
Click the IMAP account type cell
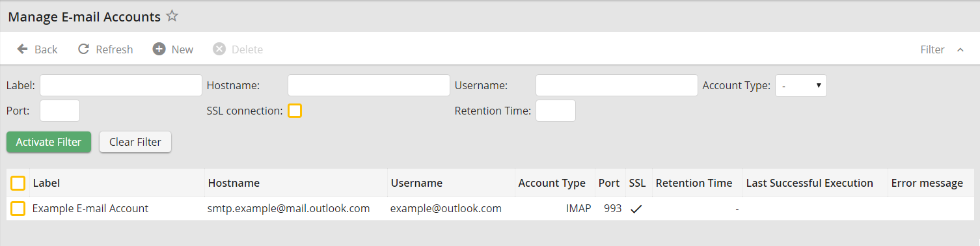(578, 208)
